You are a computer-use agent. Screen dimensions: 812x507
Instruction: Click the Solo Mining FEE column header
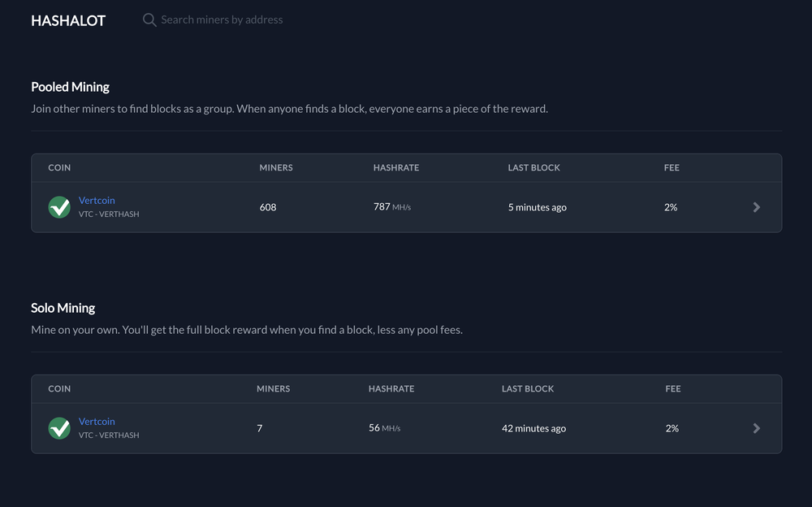point(672,389)
